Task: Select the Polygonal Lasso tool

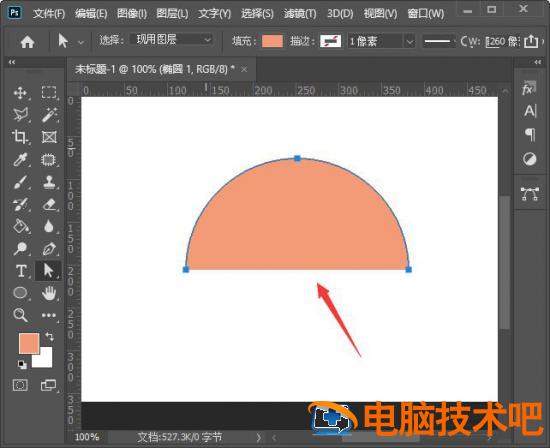Action: 20,115
